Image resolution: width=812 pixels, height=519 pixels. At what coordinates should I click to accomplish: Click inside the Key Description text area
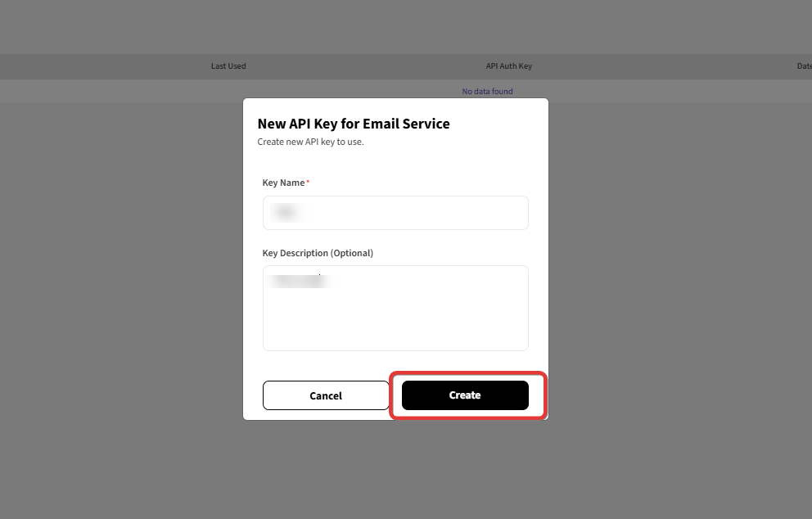coord(395,308)
